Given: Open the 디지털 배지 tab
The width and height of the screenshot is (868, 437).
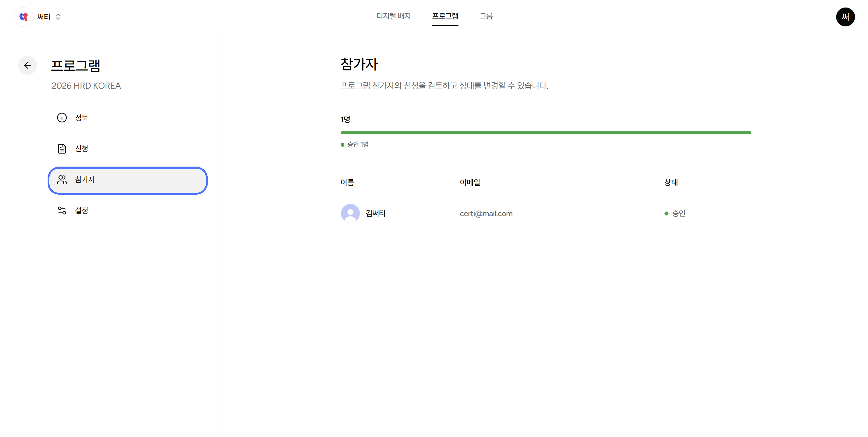Looking at the screenshot, I should point(394,16).
